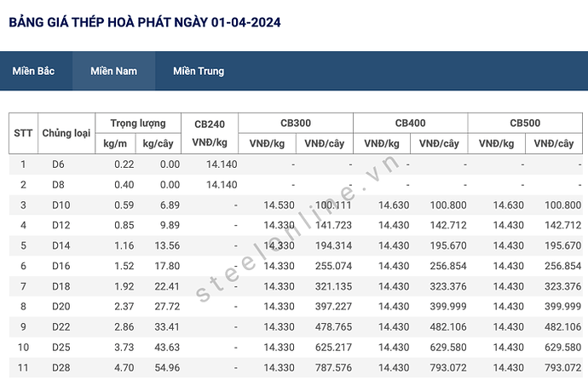This screenshot has height=386, width=588.
Task: Click the STT column header
Action: 23,133
